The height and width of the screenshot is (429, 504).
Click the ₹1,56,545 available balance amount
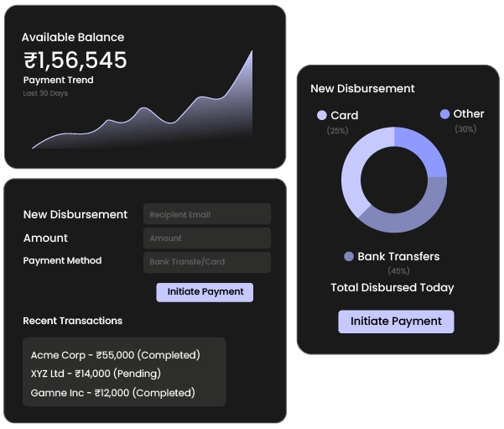pos(75,60)
